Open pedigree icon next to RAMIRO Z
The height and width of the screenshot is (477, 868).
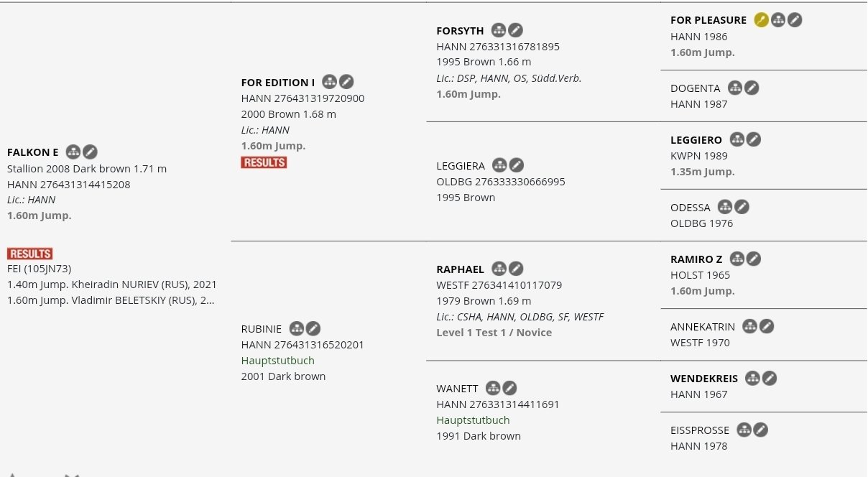(737, 259)
